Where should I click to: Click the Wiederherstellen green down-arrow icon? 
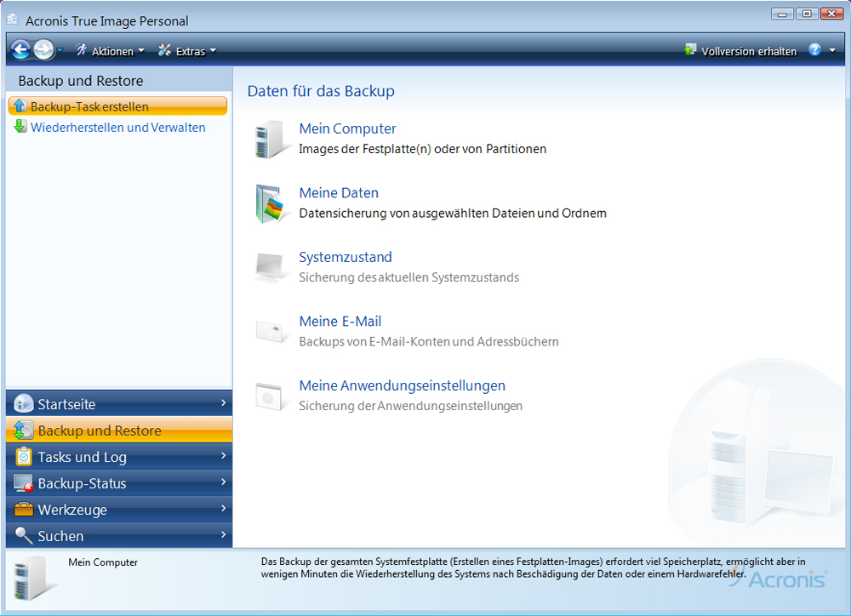(20, 127)
